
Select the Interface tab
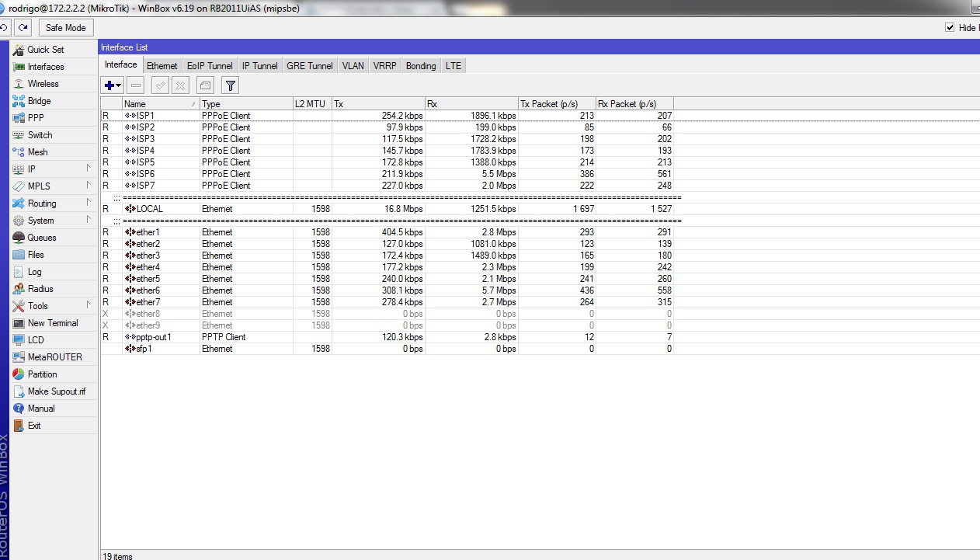pyautogui.click(x=121, y=65)
